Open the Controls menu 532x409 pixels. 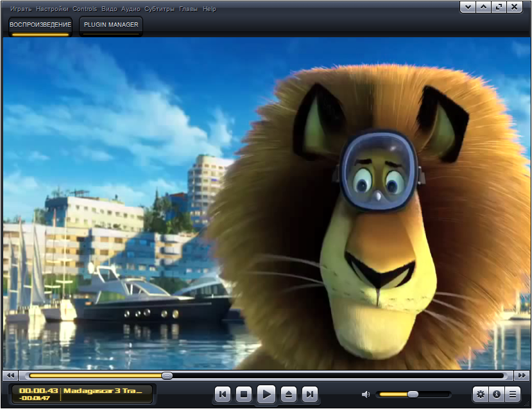(85, 9)
